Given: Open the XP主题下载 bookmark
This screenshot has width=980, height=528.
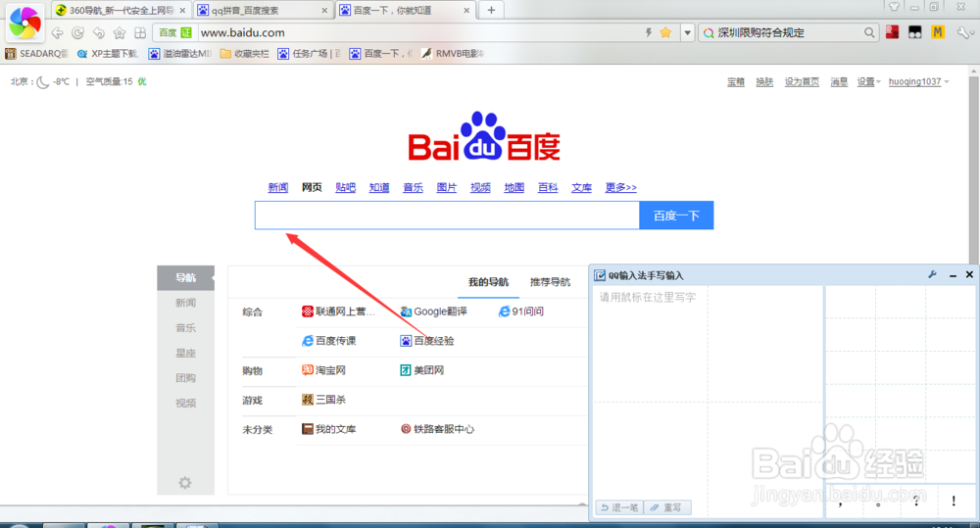Looking at the screenshot, I should (x=108, y=54).
